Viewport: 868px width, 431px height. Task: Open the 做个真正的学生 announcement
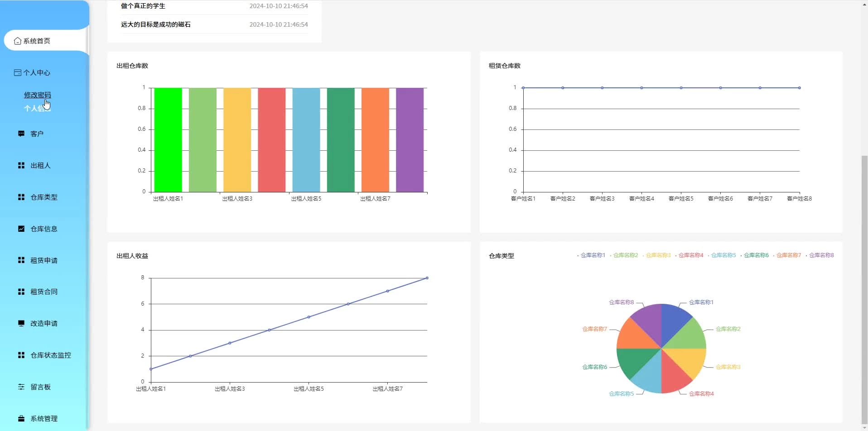click(143, 6)
